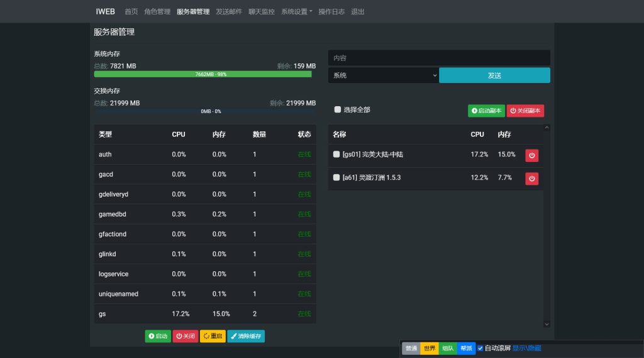Click the green 启动 start button

click(158, 336)
